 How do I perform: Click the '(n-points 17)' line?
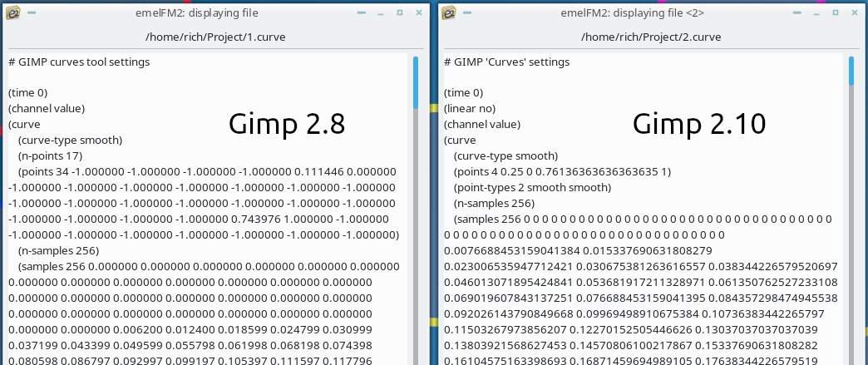50,155
